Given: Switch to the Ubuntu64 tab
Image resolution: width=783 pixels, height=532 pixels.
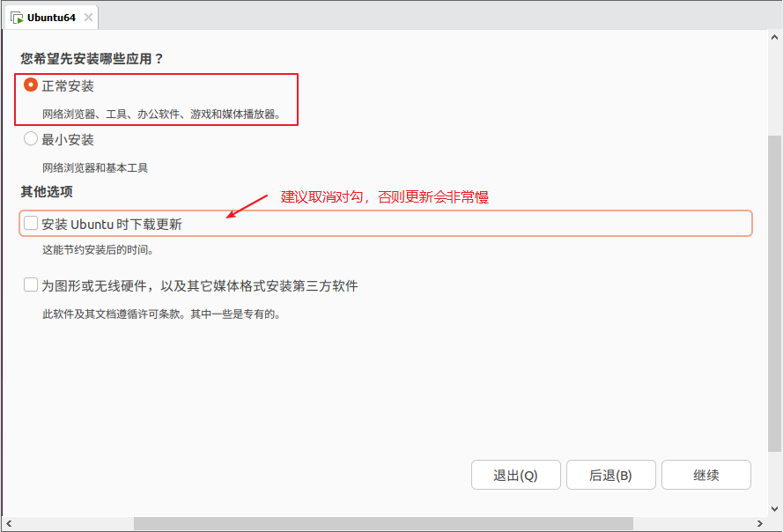Looking at the screenshot, I should (51, 18).
